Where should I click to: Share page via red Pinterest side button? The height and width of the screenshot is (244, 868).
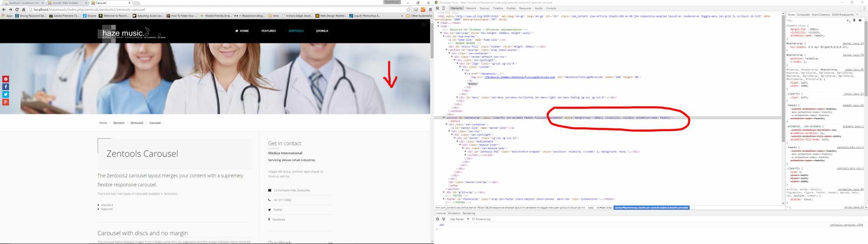(x=6, y=79)
